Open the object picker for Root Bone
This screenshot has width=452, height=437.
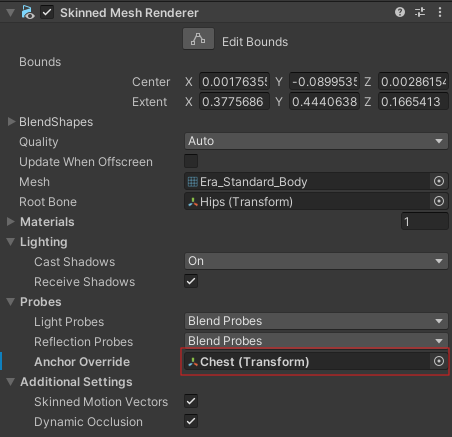[x=439, y=201]
